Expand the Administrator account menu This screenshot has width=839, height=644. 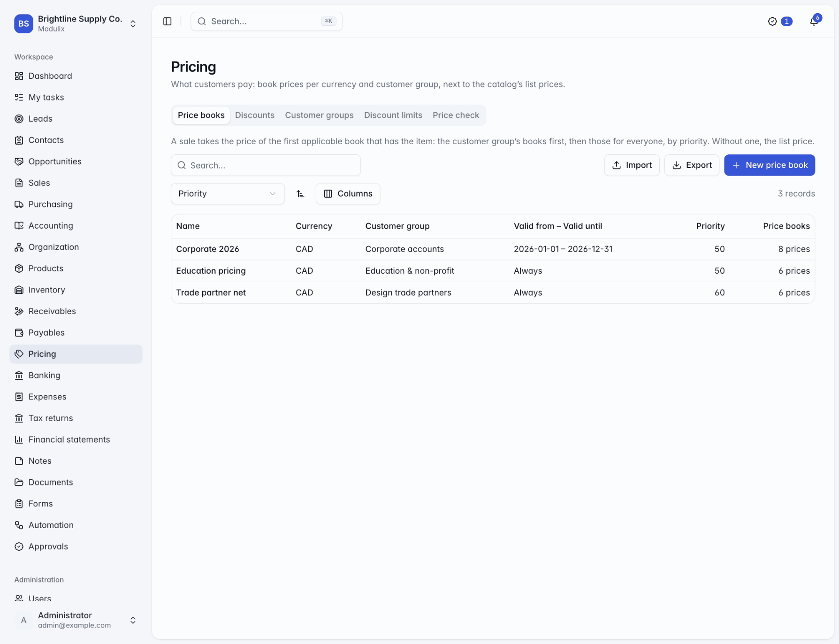tap(76, 620)
